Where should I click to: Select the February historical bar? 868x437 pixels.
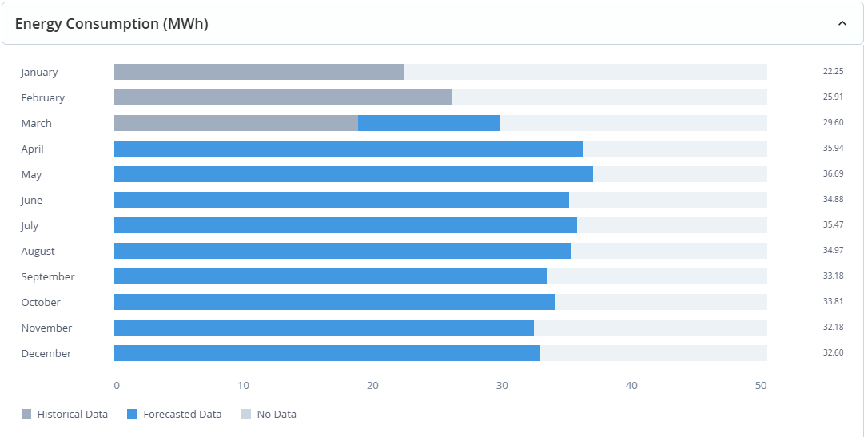[x=283, y=97]
